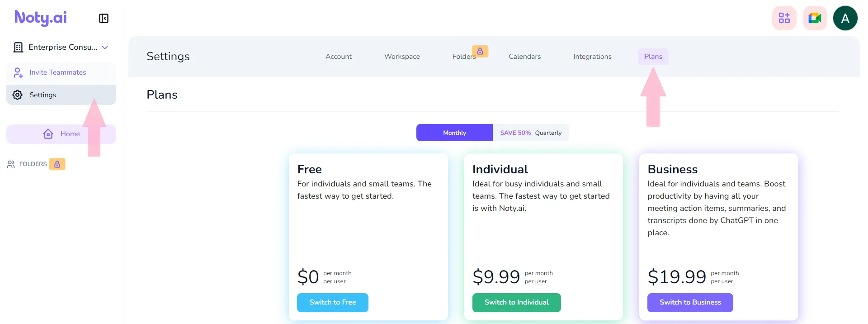The height and width of the screenshot is (324, 868).
Task: Go to the Integrations tab
Action: coord(592,57)
